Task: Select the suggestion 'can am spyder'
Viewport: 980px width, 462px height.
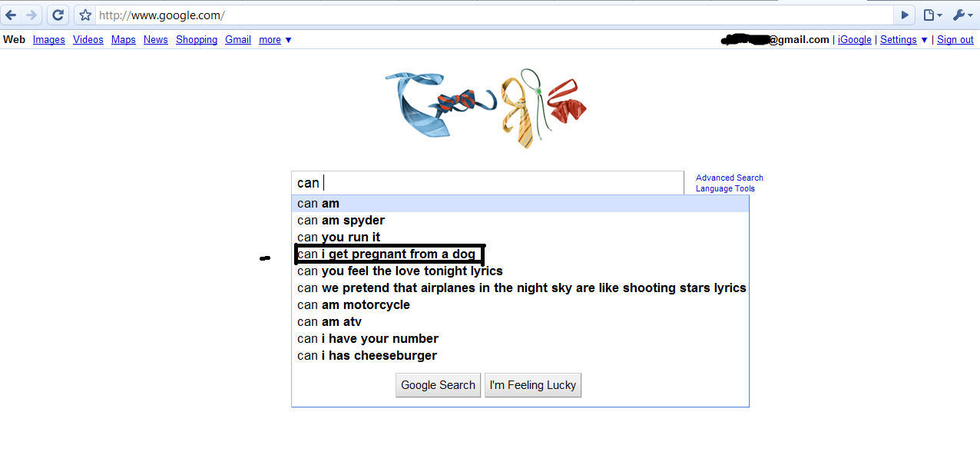Action: pos(520,221)
